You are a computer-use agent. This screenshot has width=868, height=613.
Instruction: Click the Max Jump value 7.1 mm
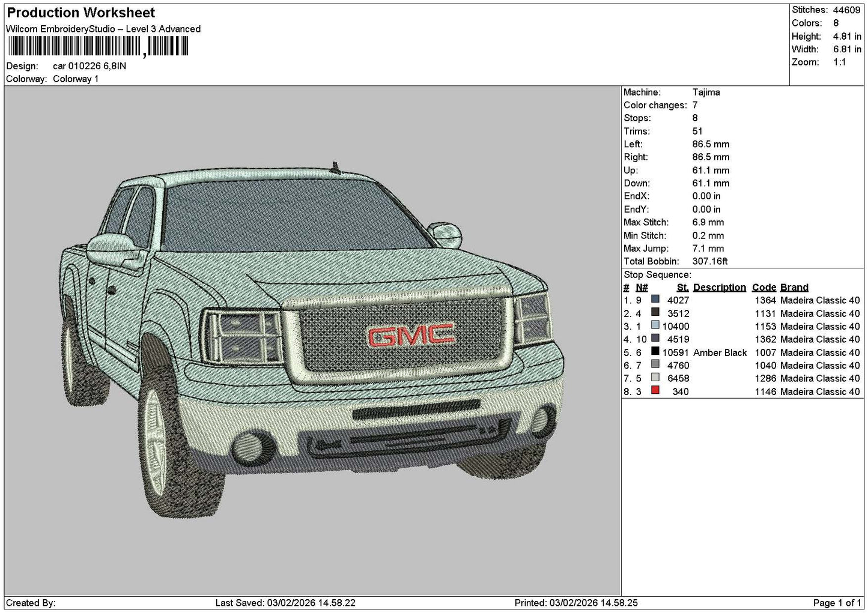tap(708, 249)
